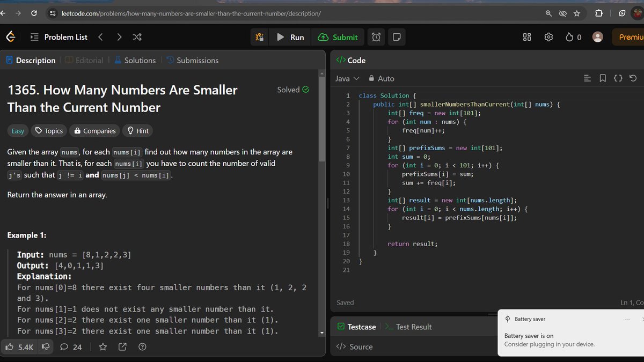644x362 pixels.
Task: Like the problem thumbs up 5.4K
Action: coord(19,347)
